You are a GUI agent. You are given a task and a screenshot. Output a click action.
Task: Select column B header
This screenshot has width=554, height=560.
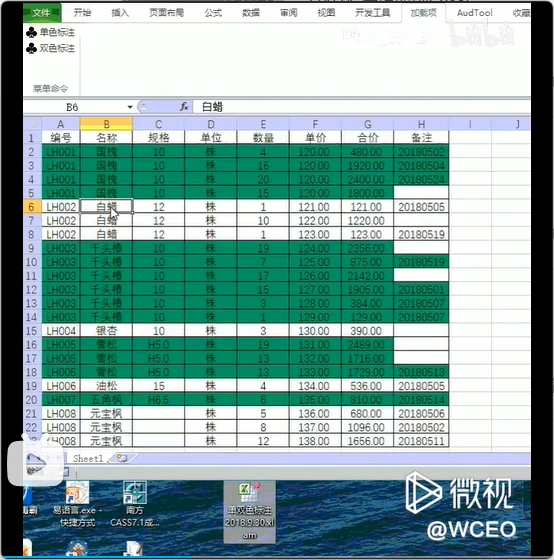106,124
